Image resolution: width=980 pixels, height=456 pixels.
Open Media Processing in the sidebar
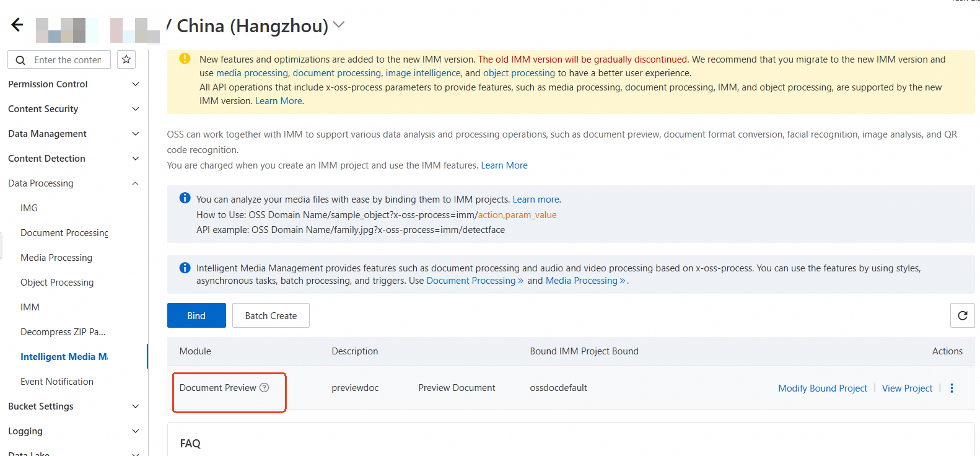[56, 258]
